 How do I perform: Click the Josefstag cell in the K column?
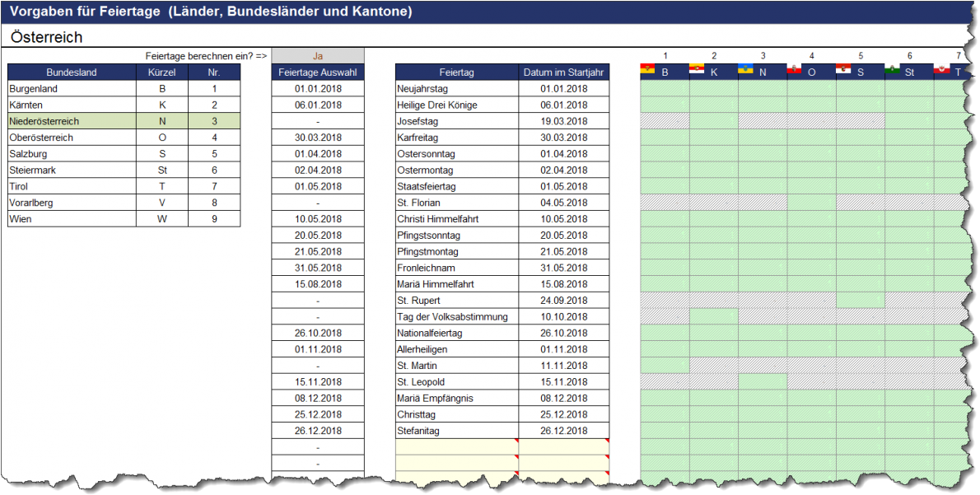[714, 121]
